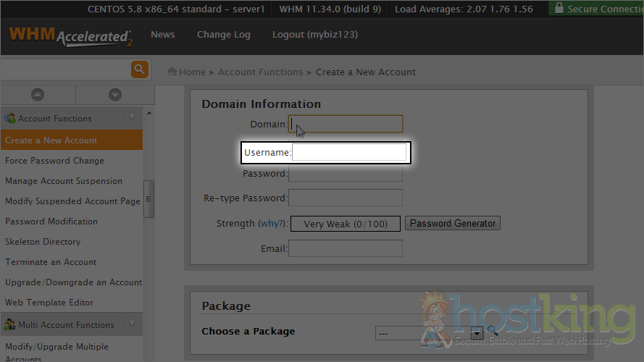This screenshot has height=362, width=644.
Task: Click the Home icon in breadcrumb
Action: [x=172, y=72]
